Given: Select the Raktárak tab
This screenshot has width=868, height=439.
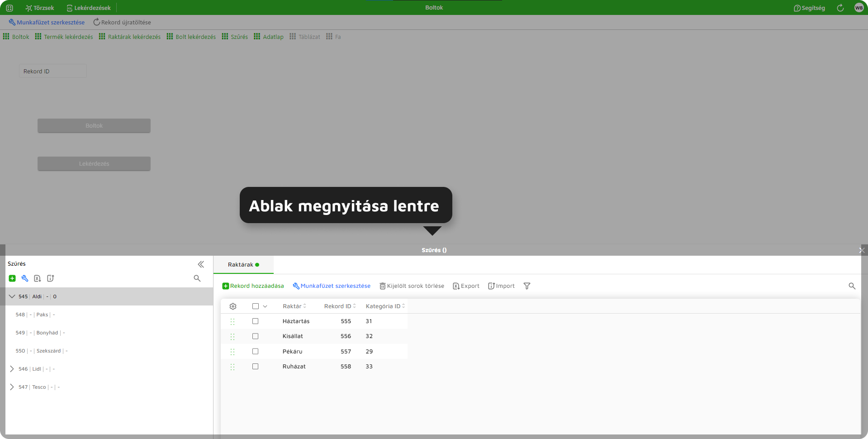Looking at the screenshot, I should click(243, 265).
